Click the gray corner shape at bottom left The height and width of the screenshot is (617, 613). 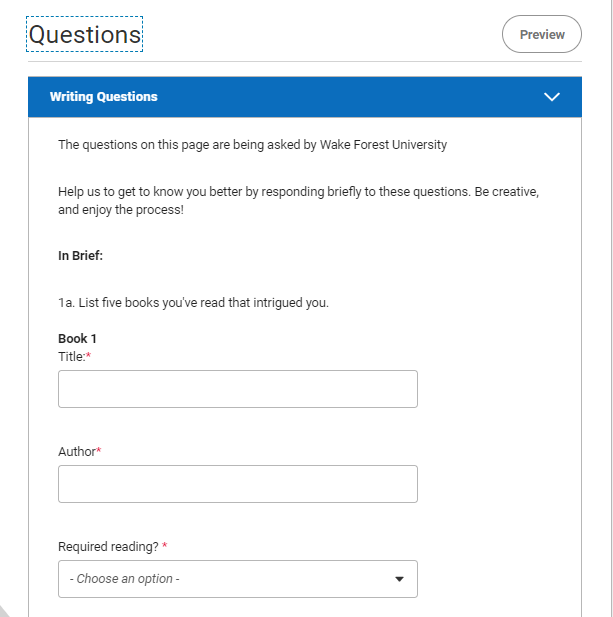[x=4, y=611]
